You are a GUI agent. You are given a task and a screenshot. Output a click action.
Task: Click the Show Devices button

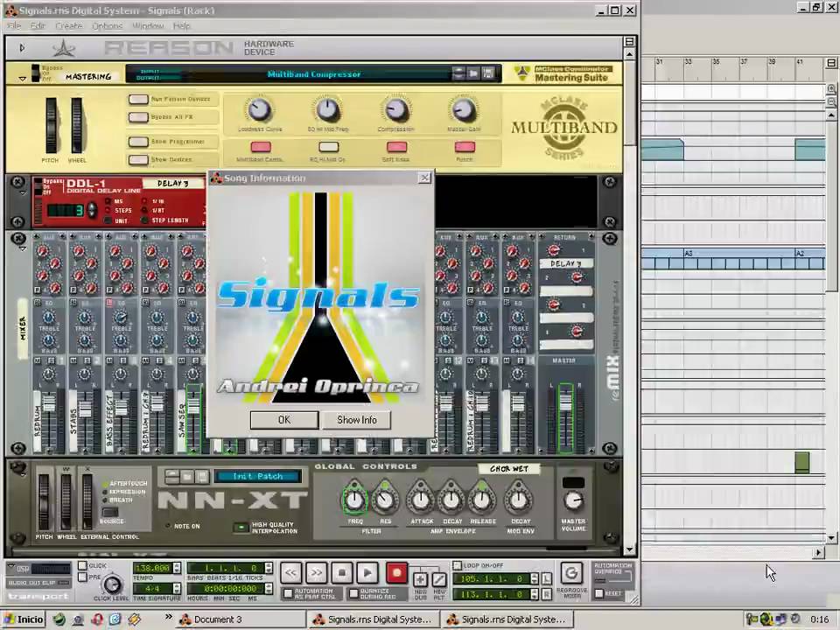138,159
